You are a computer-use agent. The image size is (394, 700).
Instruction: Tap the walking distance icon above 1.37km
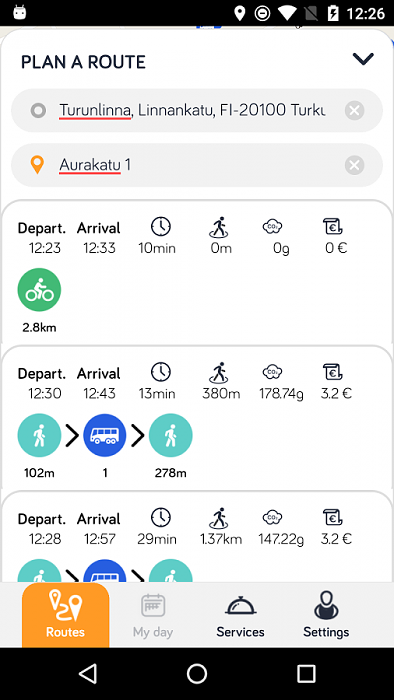point(219,518)
